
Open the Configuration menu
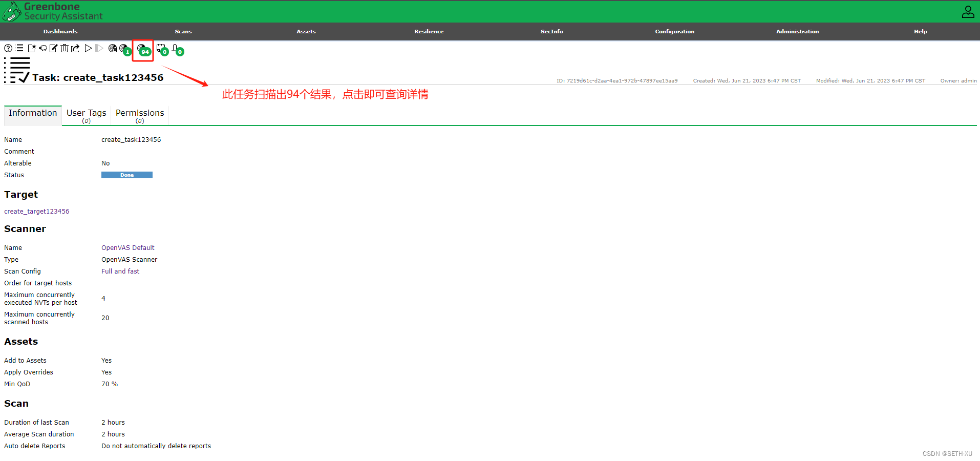(x=674, y=31)
